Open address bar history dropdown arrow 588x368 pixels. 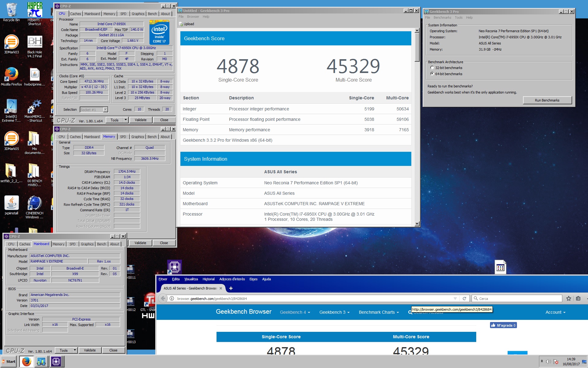tap(455, 298)
